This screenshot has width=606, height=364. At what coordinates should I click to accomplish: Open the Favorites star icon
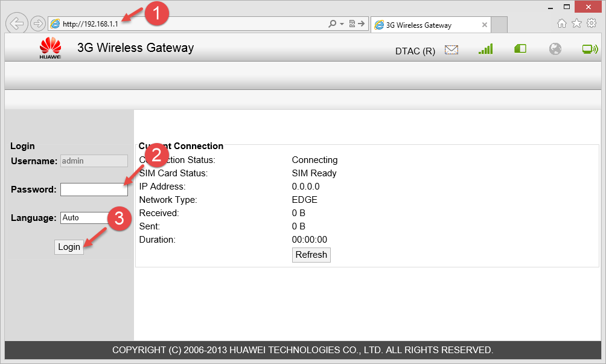[576, 23]
